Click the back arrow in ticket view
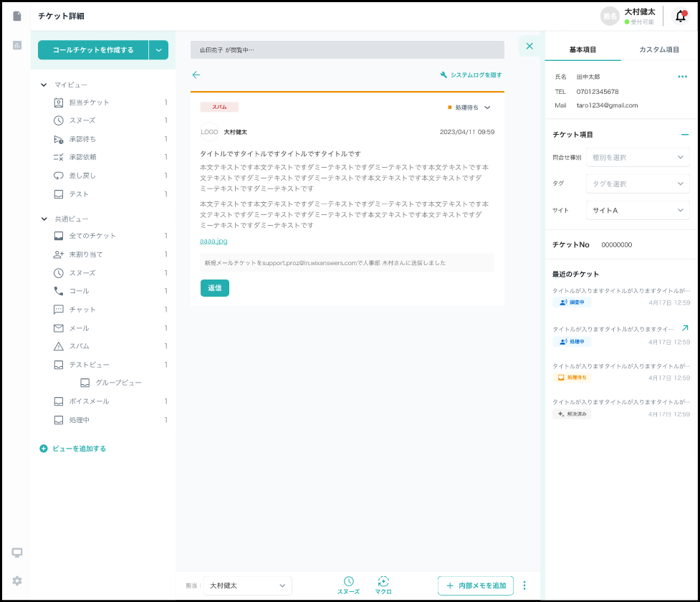Image resolution: width=700 pixels, height=602 pixels. [196, 75]
